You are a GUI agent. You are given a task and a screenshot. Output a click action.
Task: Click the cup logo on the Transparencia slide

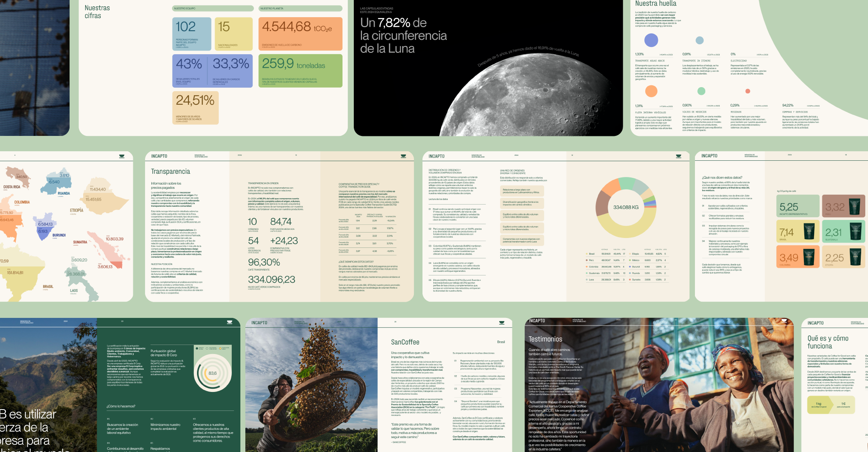click(404, 156)
